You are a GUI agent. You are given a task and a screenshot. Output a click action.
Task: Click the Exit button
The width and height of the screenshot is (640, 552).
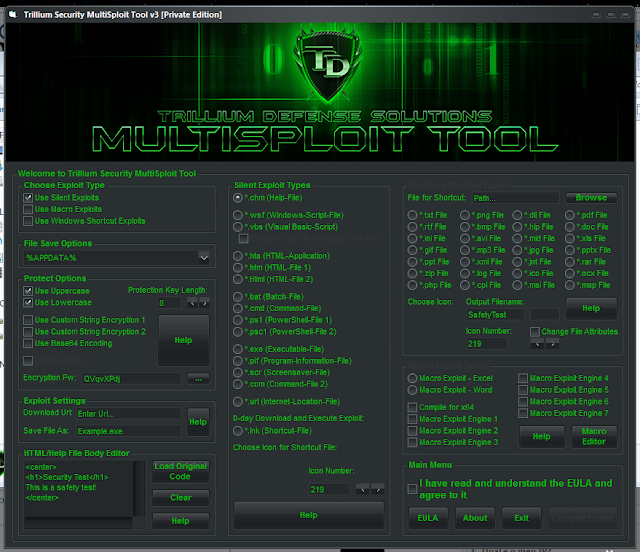click(x=522, y=518)
